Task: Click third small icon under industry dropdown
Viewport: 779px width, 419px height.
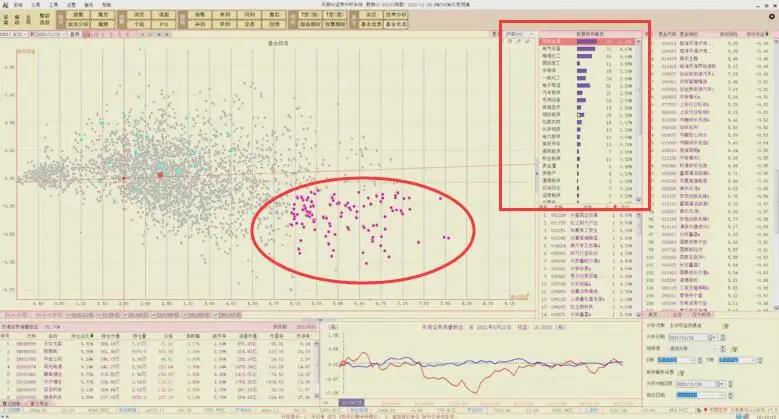Action: (x=527, y=41)
